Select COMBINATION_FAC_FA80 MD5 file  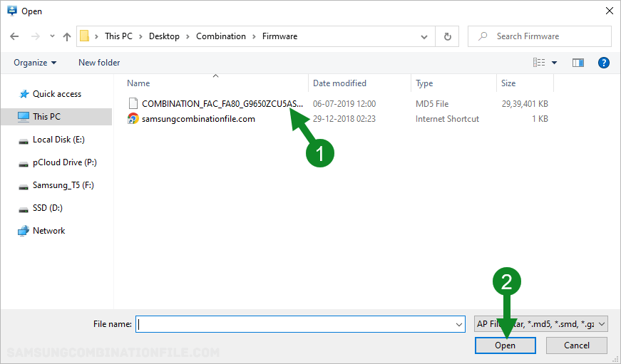[222, 104]
